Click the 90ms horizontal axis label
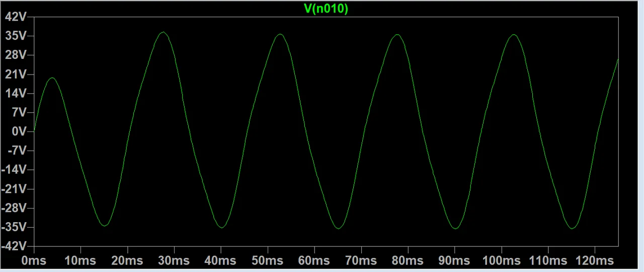Viewport: 644px width, 272px height. (x=454, y=260)
